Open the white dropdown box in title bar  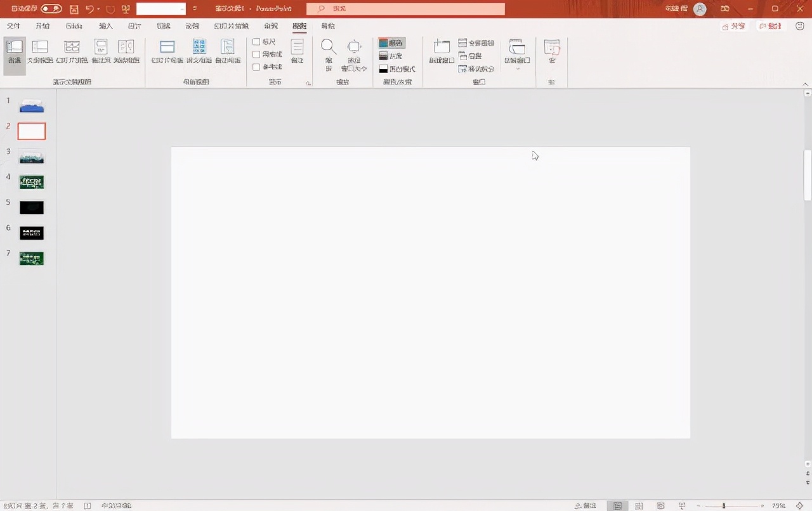(x=161, y=9)
